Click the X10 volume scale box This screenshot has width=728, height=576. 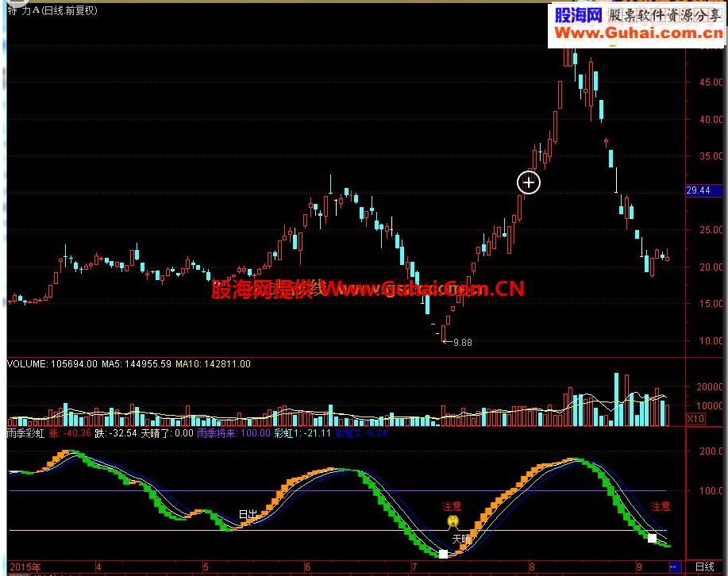click(695, 419)
